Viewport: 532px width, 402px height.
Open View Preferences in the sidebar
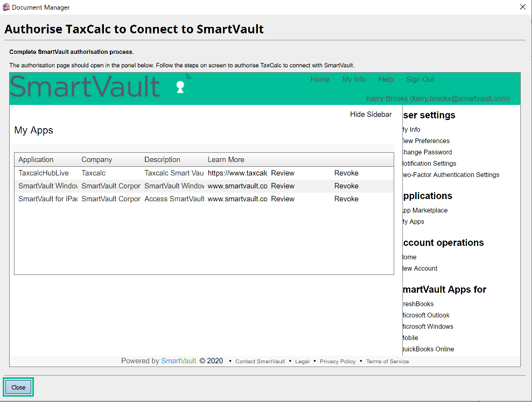pos(425,140)
